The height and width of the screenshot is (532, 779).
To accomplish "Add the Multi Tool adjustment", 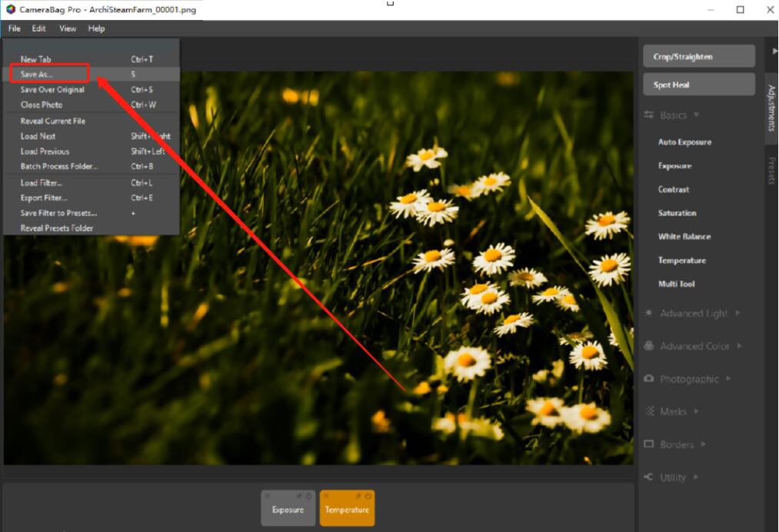I will (x=676, y=284).
